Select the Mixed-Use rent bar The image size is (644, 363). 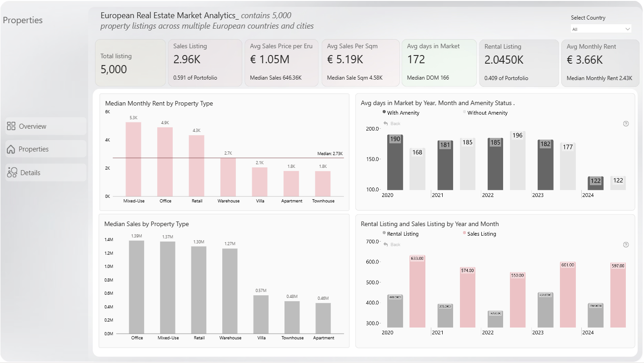point(134,159)
